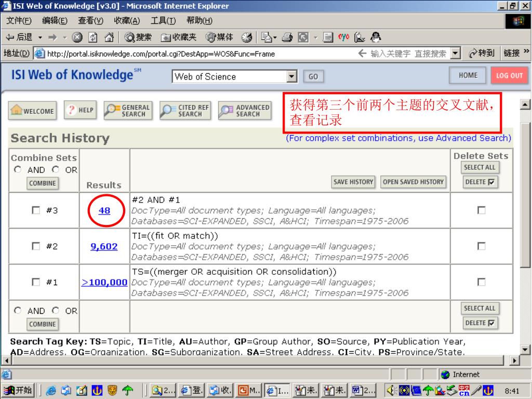Select the bottom AND radio button
The height and width of the screenshot is (399, 532).
pyautogui.click(x=18, y=311)
